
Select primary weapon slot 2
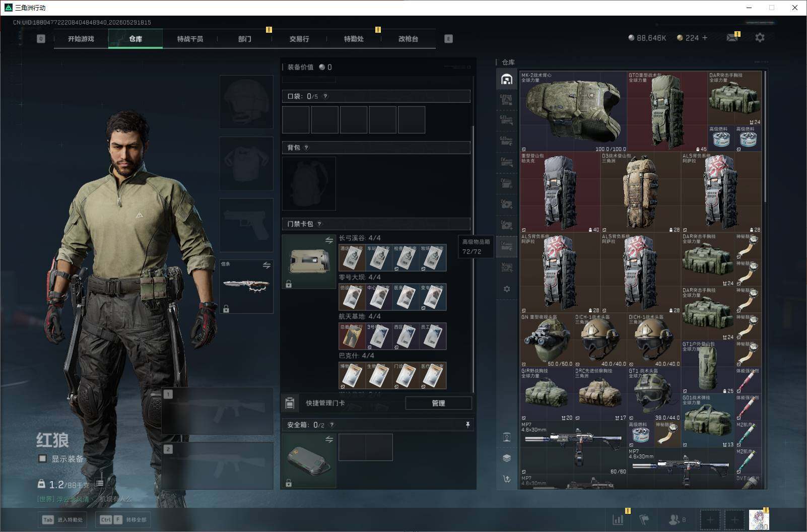[217, 466]
